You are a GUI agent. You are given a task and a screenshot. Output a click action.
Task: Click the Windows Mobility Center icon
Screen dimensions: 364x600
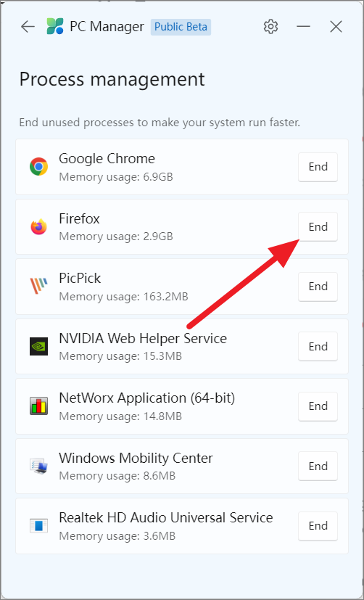coord(38,466)
